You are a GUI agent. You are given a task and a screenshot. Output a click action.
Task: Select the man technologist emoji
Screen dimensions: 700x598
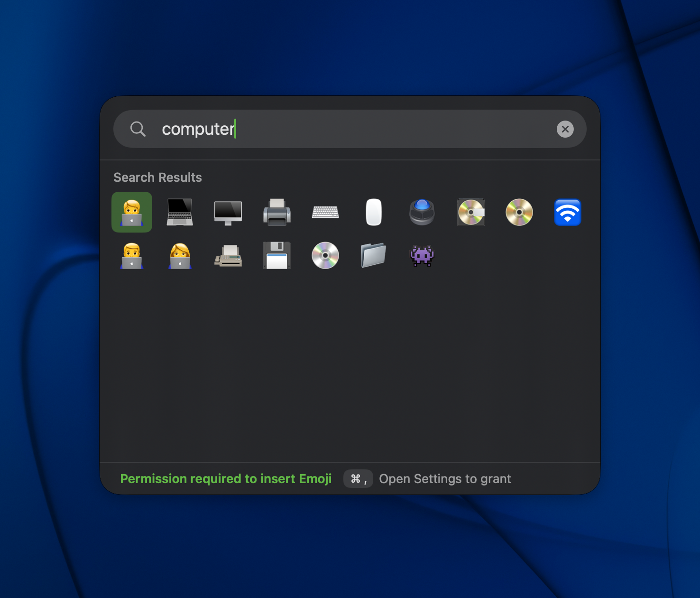(x=132, y=256)
